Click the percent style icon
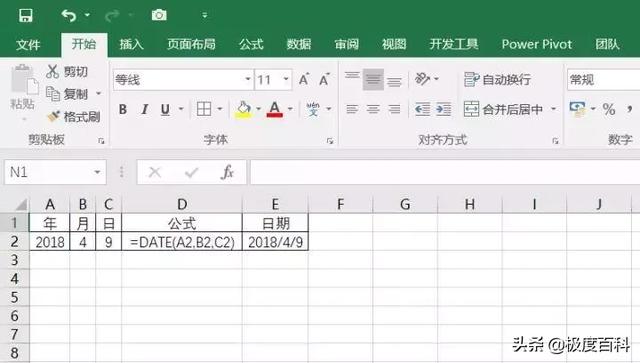This screenshot has width=640, height=363. coord(609,109)
